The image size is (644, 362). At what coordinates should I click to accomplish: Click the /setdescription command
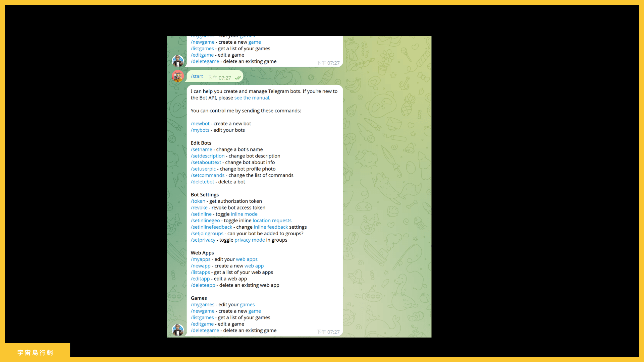207,156
